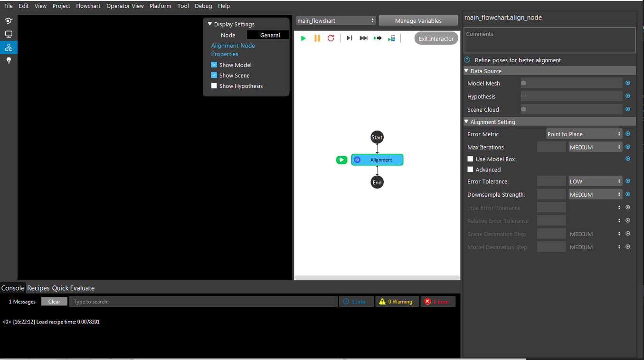The image size is (644, 360).
Task: Click the green run badge beside Alignment node
Action: pyautogui.click(x=341, y=160)
